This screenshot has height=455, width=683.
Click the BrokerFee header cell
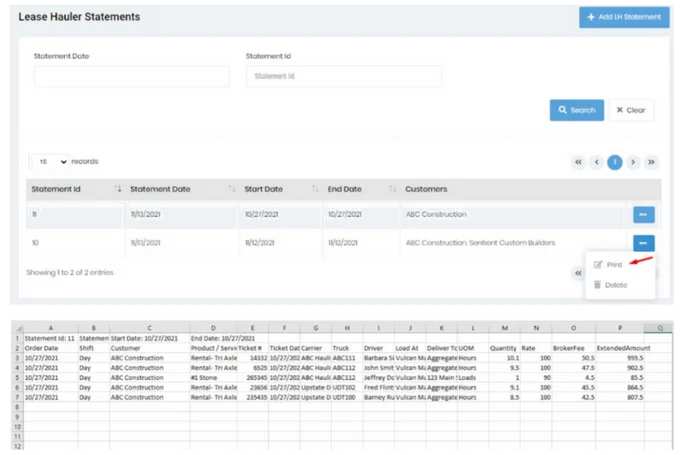[x=573, y=348]
